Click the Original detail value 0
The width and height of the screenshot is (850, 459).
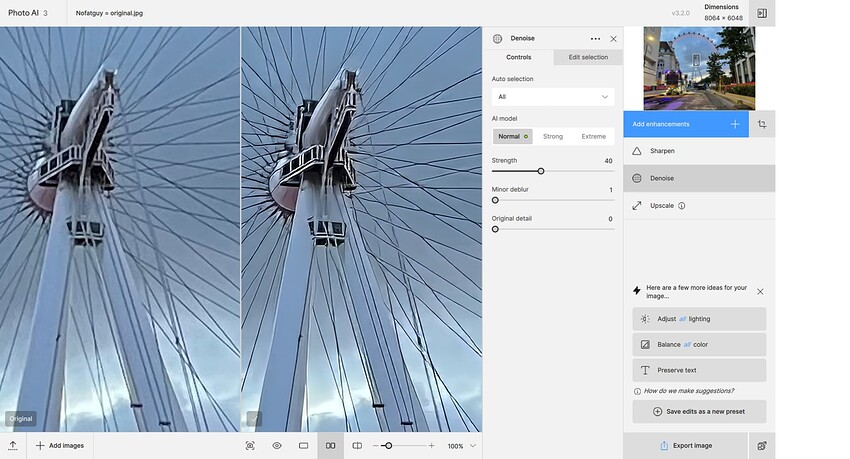(x=610, y=219)
